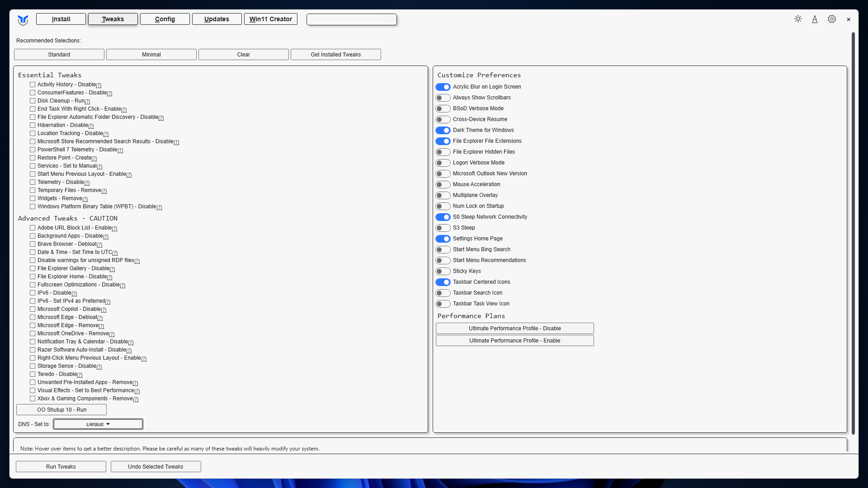Check Xbox & Gaming Components - Remove
The height and width of the screenshot is (488, 868).
click(x=33, y=399)
